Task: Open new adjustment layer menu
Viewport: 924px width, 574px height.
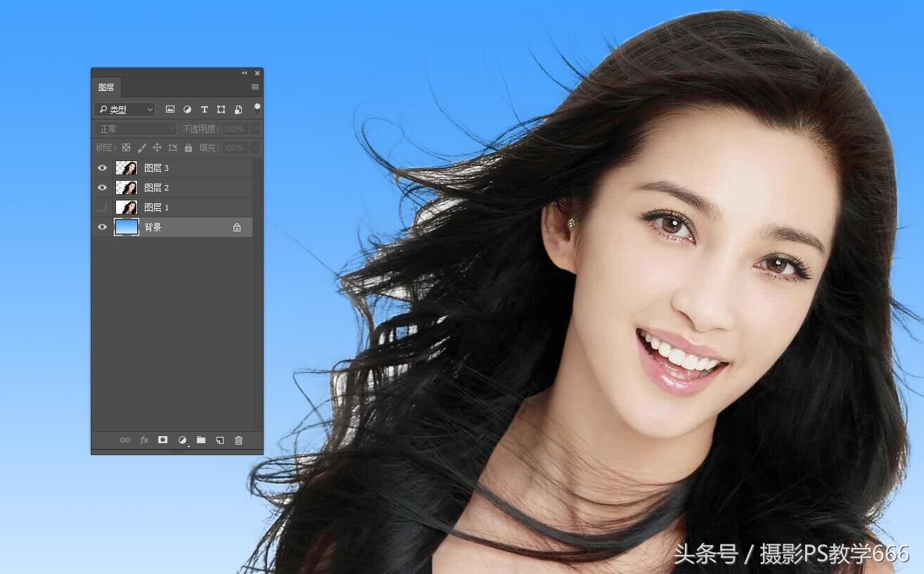Action: [182, 440]
